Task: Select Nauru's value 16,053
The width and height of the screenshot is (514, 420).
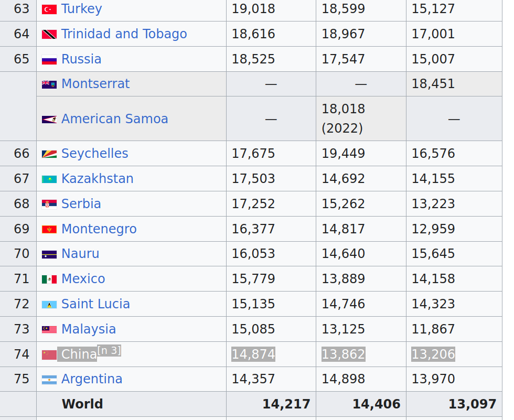Action: (253, 254)
